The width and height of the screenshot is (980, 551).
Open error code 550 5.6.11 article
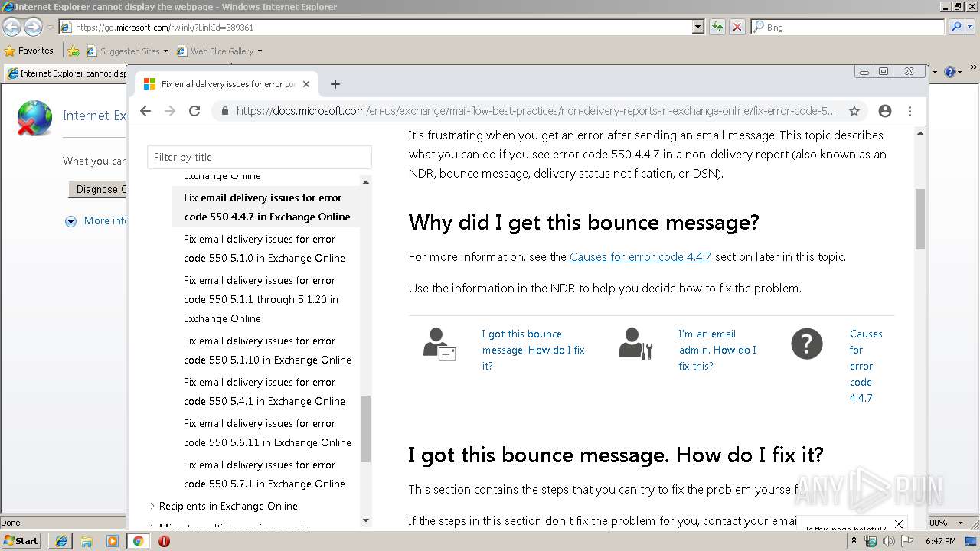(x=268, y=432)
